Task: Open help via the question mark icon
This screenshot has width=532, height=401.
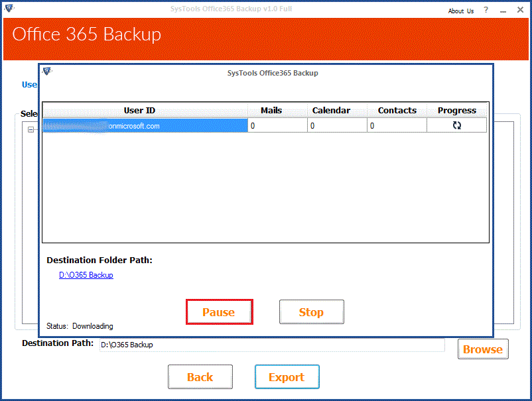Action: point(486,10)
